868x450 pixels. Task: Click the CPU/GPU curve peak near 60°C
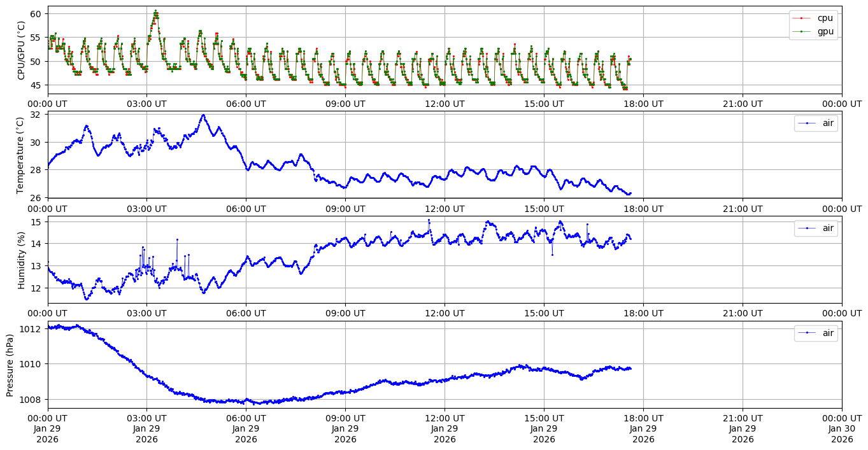tap(155, 11)
